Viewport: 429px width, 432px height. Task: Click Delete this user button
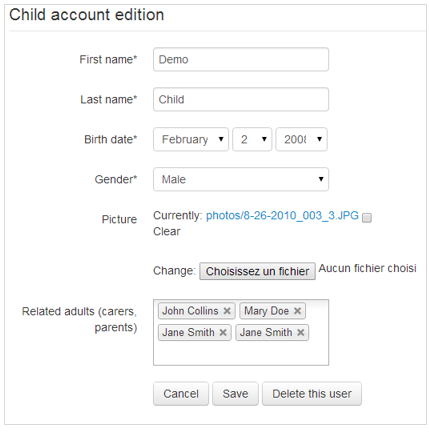tap(312, 394)
